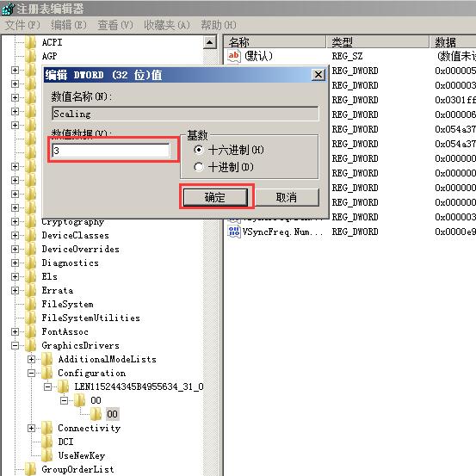Select the ACPI folder icon
Viewport: 476px width, 476px height.
[30, 42]
